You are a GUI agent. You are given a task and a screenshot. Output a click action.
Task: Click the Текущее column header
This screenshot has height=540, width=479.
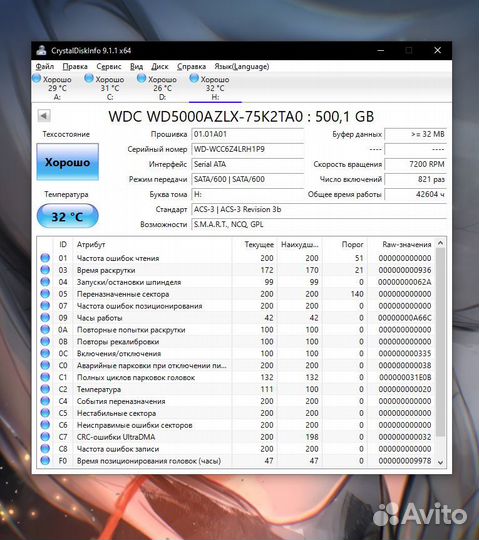(254, 245)
